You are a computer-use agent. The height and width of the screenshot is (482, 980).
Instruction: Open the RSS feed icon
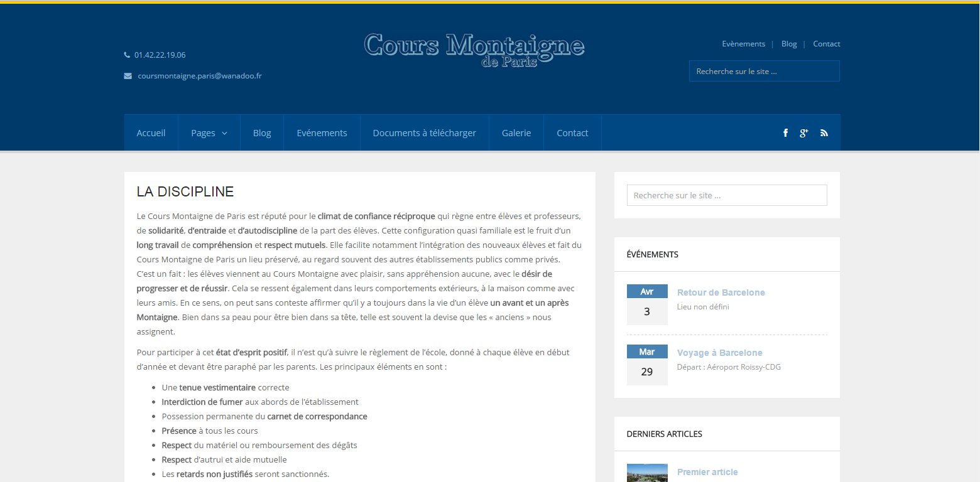pyautogui.click(x=824, y=133)
